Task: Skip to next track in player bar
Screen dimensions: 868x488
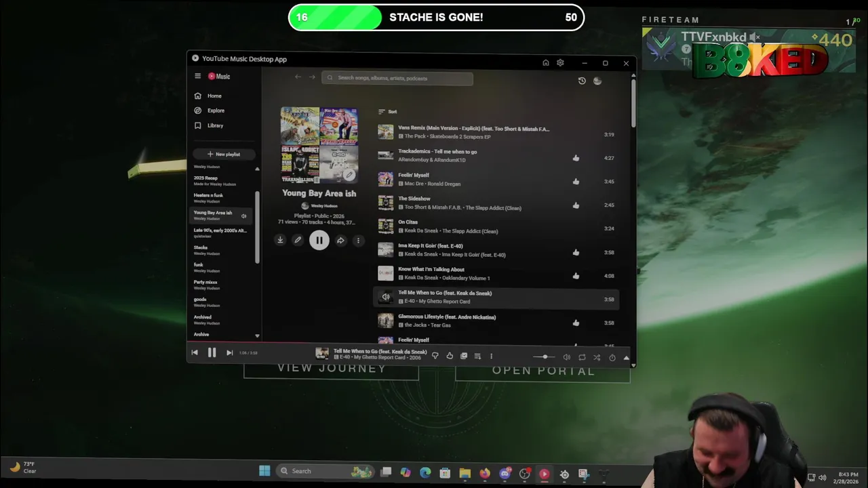Action: pyautogui.click(x=229, y=352)
